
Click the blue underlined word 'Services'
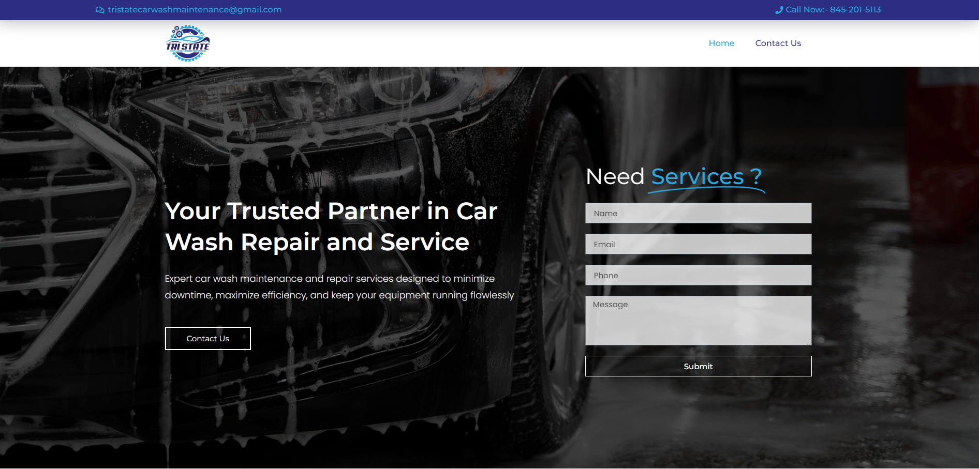[x=697, y=177]
